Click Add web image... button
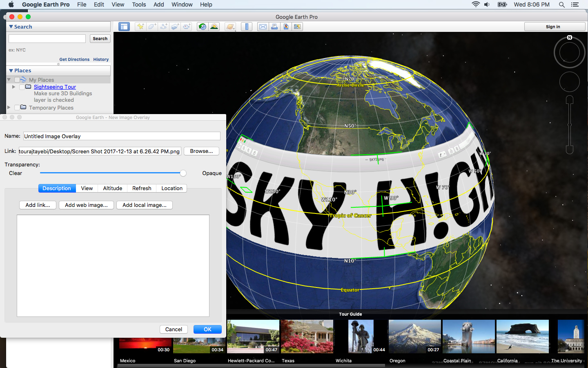 pyautogui.click(x=86, y=205)
